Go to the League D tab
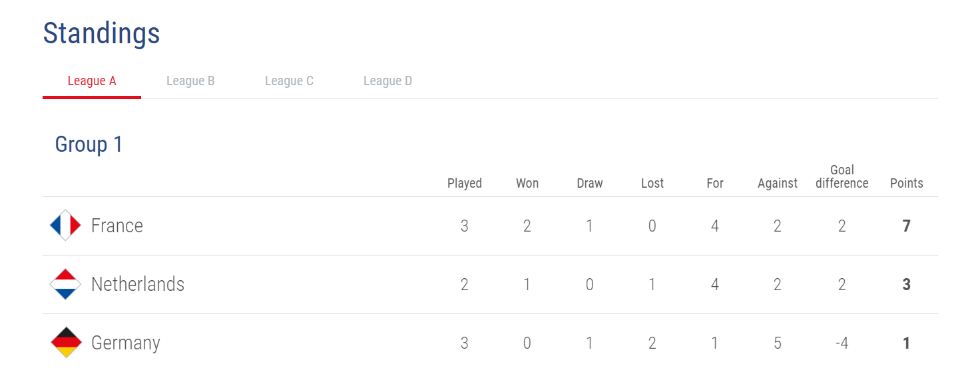 (387, 81)
